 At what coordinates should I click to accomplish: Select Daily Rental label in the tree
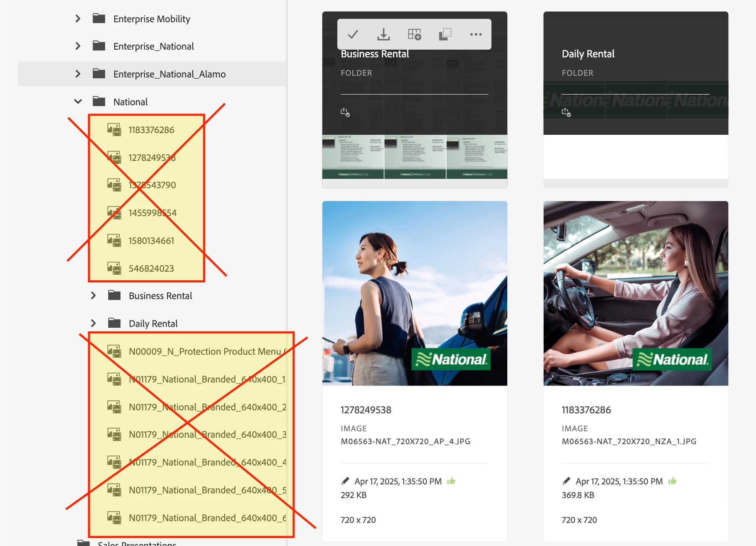(153, 323)
